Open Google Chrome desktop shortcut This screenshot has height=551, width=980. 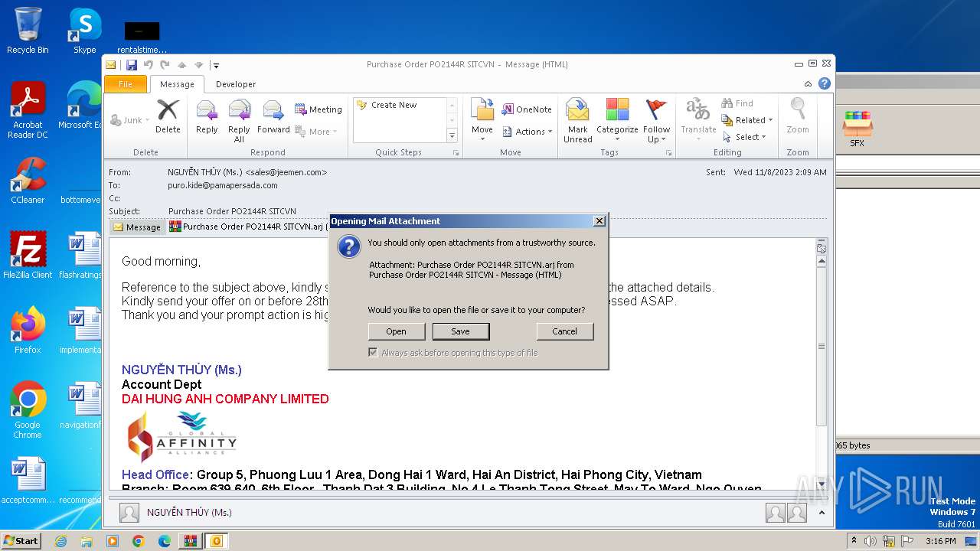click(x=28, y=409)
